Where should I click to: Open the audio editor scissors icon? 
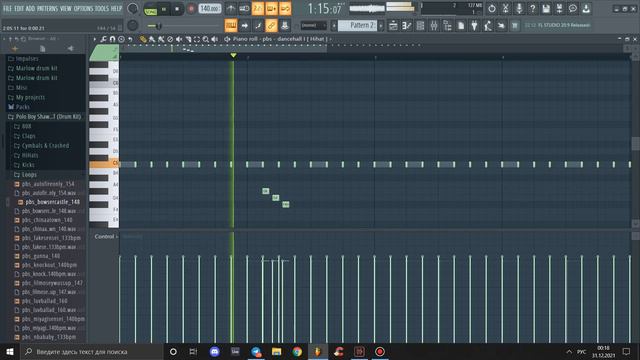[505, 9]
